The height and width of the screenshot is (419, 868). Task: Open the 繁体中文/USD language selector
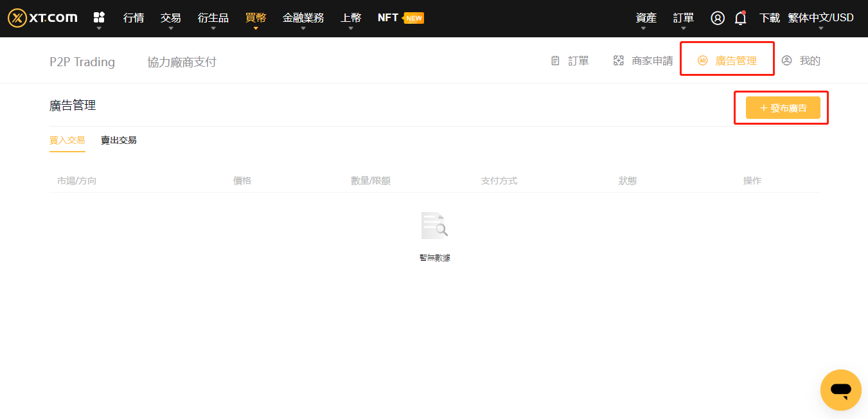pos(821,18)
